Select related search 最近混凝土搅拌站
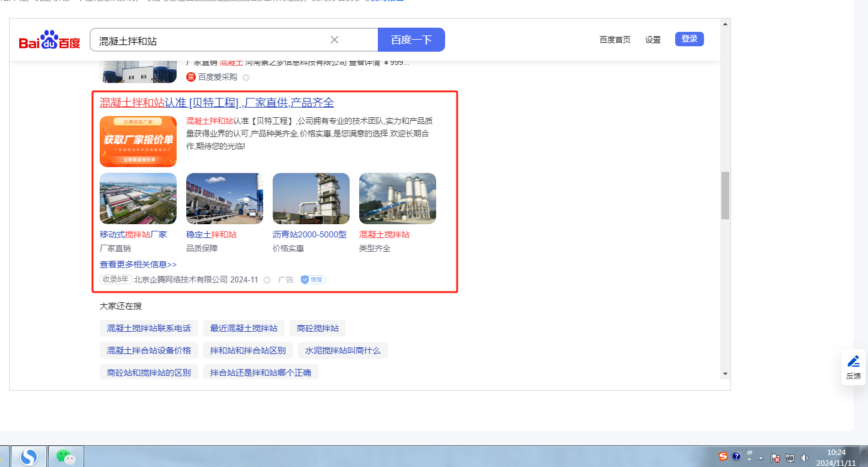This screenshot has width=868, height=467. [244, 328]
